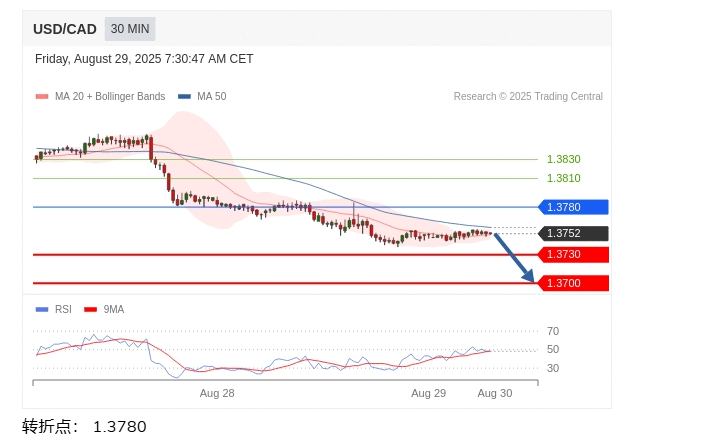Viewport: 728px width, 446px height.
Task: Click the Aug 30 date axis label
Action: pyautogui.click(x=495, y=394)
